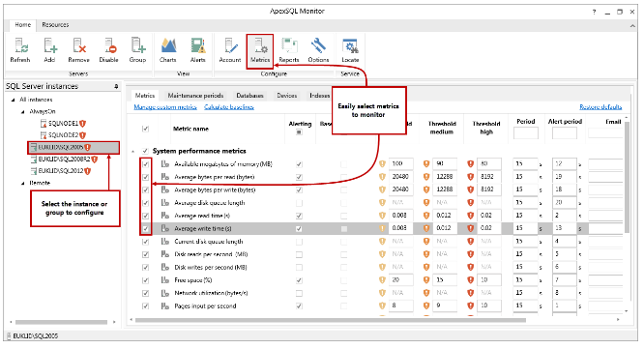Click Manage custom metrics link
The height and width of the screenshot is (349, 644).
[x=165, y=107]
